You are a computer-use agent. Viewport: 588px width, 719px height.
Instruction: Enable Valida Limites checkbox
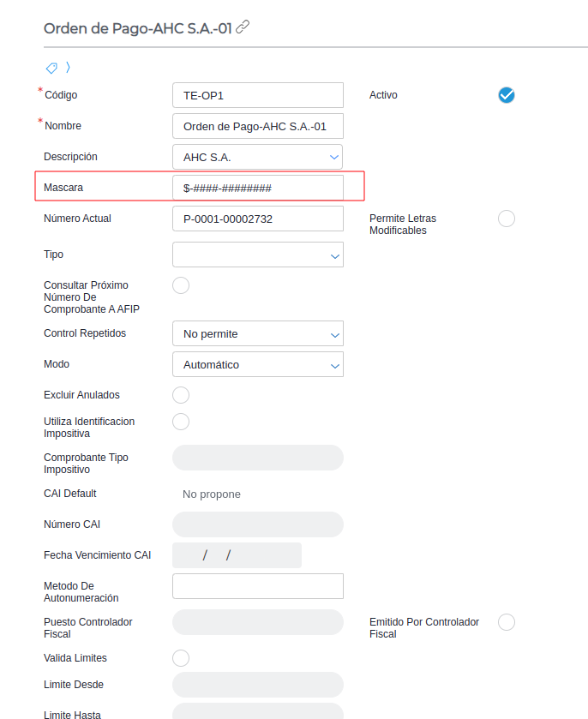point(181,658)
